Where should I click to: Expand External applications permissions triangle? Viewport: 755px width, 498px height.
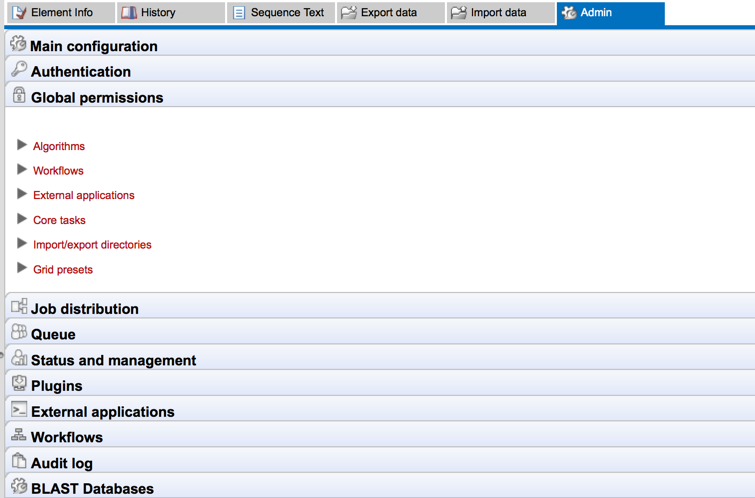pos(22,195)
